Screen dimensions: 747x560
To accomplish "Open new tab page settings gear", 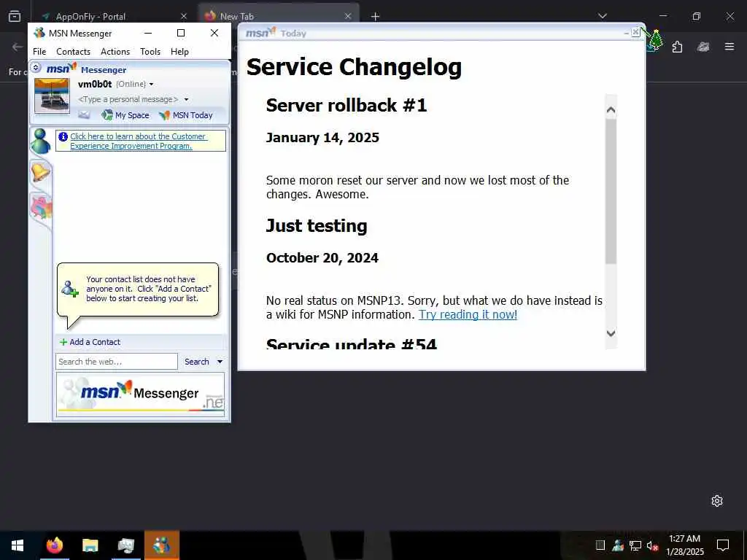I will point(717,501).
